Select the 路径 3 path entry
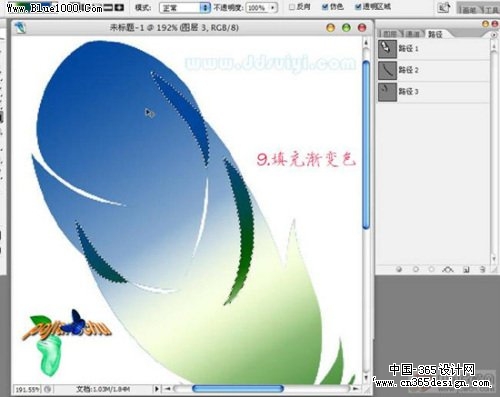The width and height of the screenshot is (500, 397). pos(434,91)
